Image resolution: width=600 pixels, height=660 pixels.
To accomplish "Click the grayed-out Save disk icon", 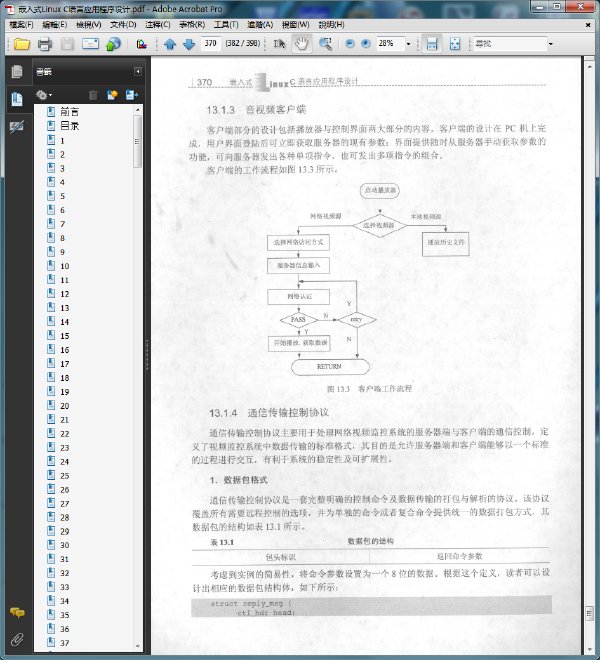I will [x=67, y=44].
